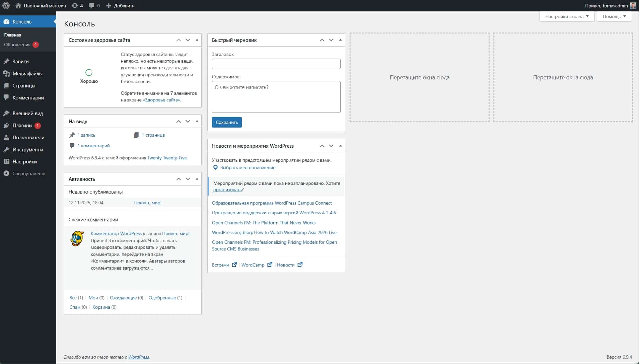Viewport: 639px width, 364px height.
Task: Move Активность widget up
Action: 179,179
